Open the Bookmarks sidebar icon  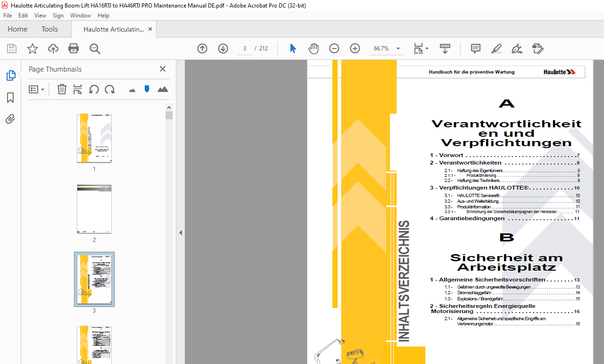[10, 98]
